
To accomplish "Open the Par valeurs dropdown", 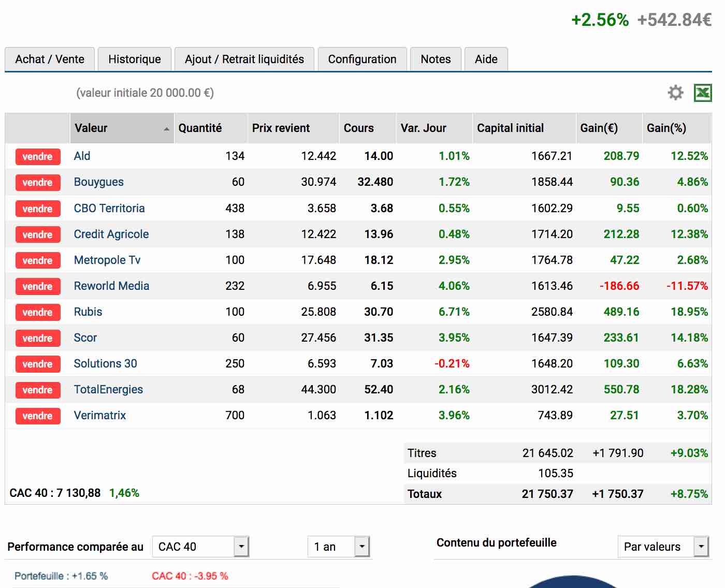I will [663, 547].
